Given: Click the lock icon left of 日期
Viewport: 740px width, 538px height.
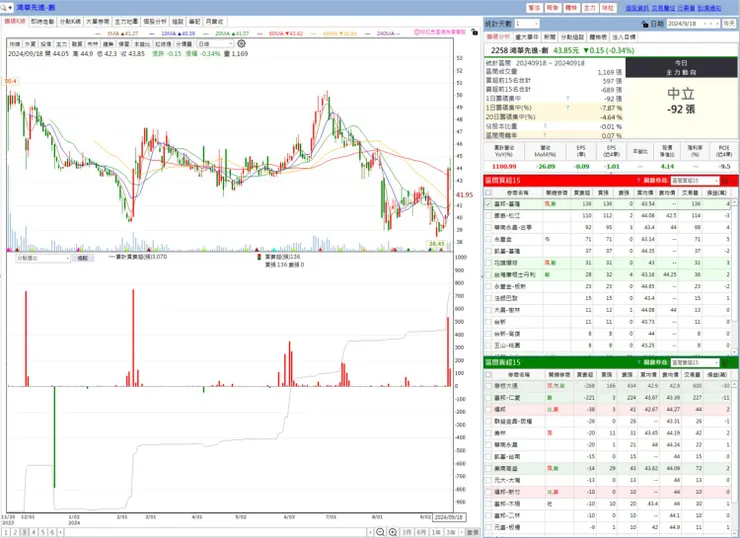Looking at the screenshot, I should point(645,24).
